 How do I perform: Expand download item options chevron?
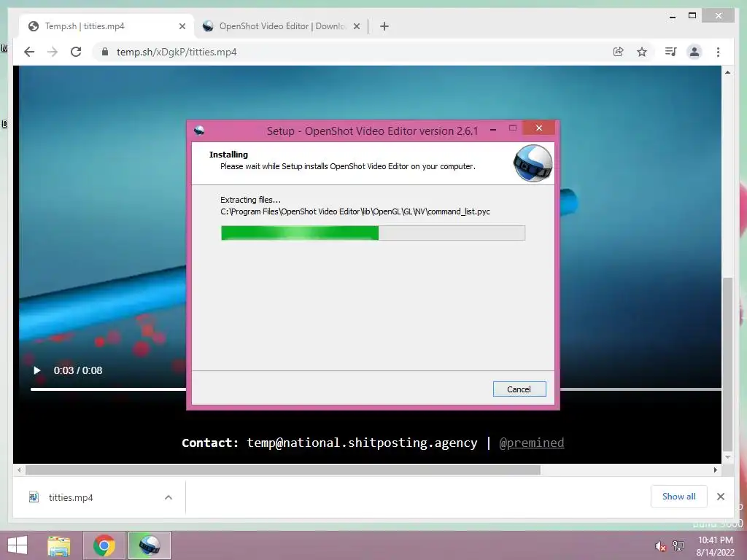[x=169, y=497]
